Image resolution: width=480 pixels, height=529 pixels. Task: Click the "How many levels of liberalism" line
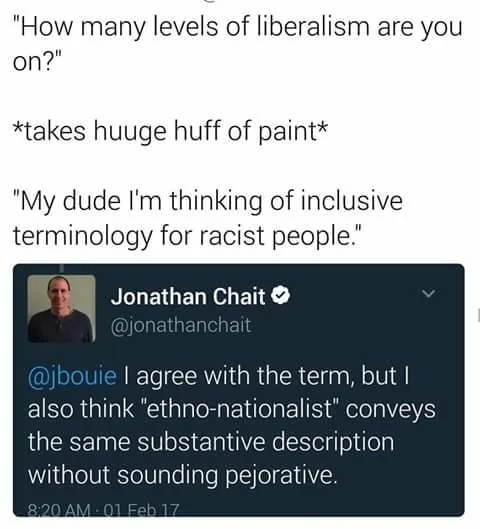(x=237, y=27)
